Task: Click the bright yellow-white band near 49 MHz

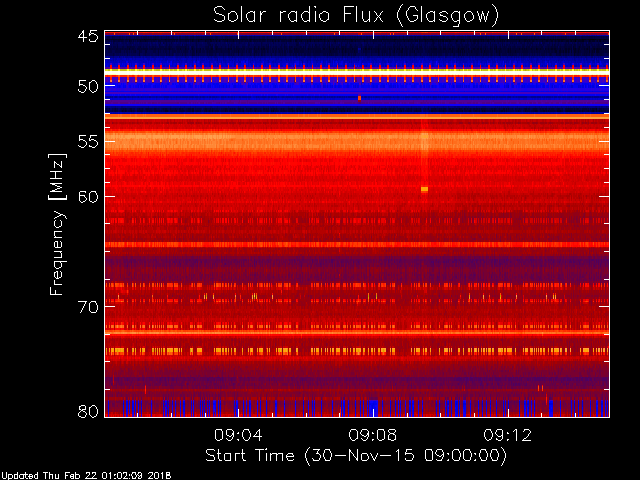Action: click(357, 72)
